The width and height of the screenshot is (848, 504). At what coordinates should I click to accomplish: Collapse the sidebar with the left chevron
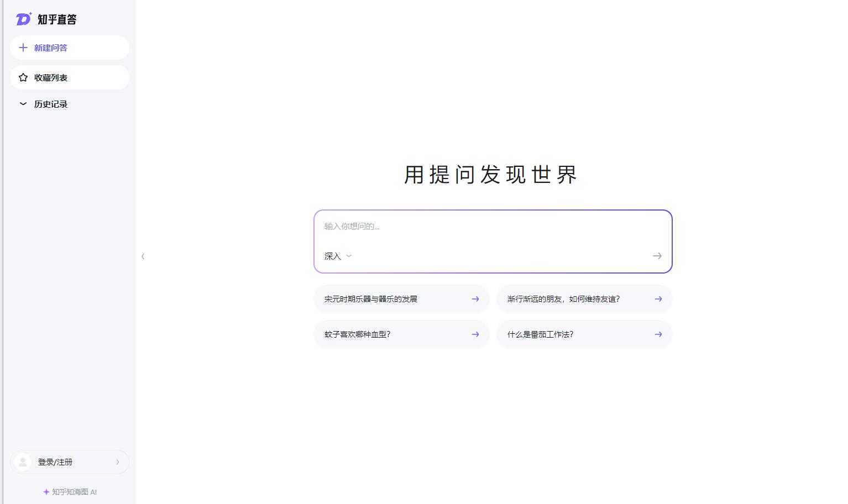143,256
